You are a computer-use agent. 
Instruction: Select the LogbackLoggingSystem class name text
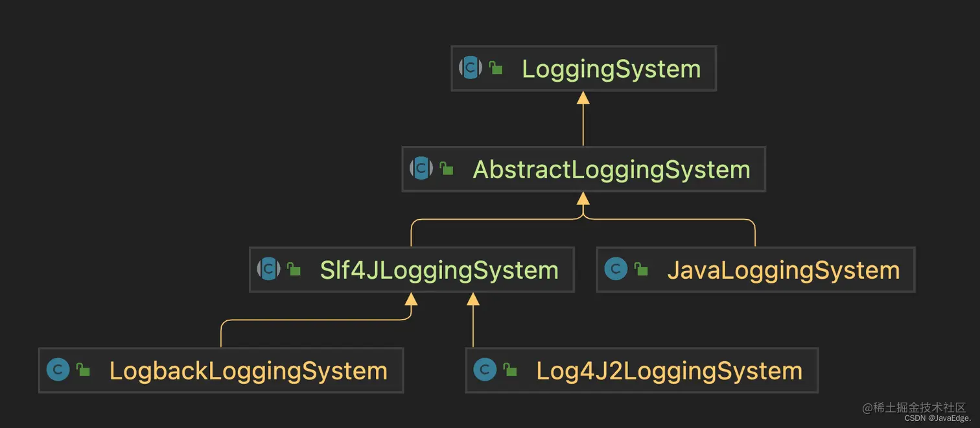tap(248, 371)
